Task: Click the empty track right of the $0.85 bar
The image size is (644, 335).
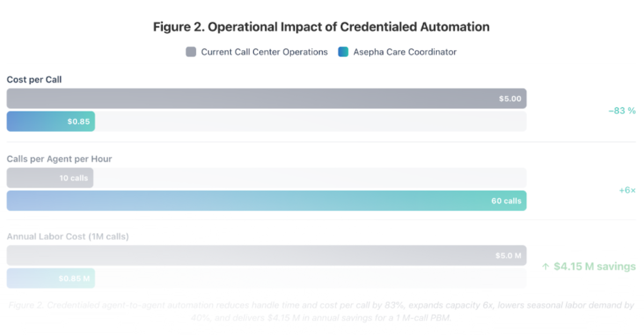Action: tap(310, 121)
